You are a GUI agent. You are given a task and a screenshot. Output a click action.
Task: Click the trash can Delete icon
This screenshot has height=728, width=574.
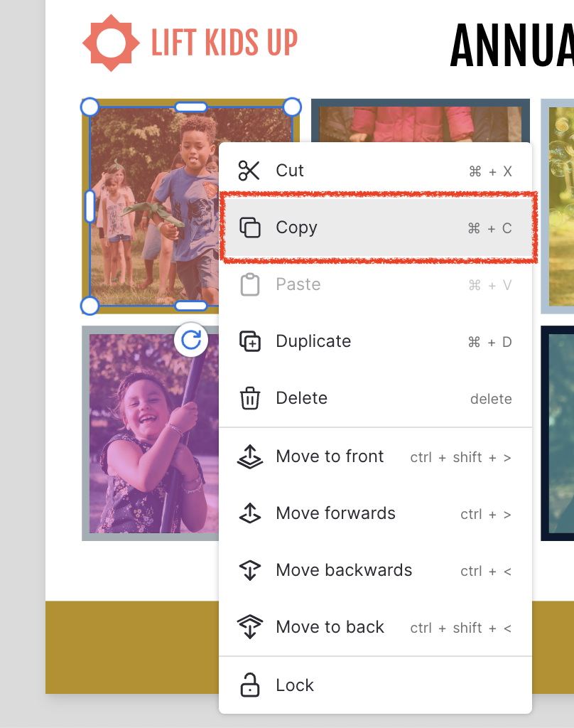(249, 398)
